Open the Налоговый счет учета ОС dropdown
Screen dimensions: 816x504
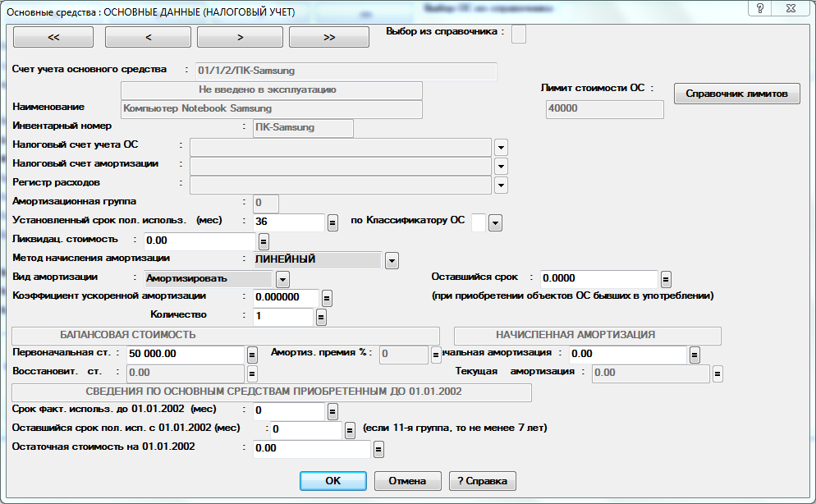[x=501, y=147]
